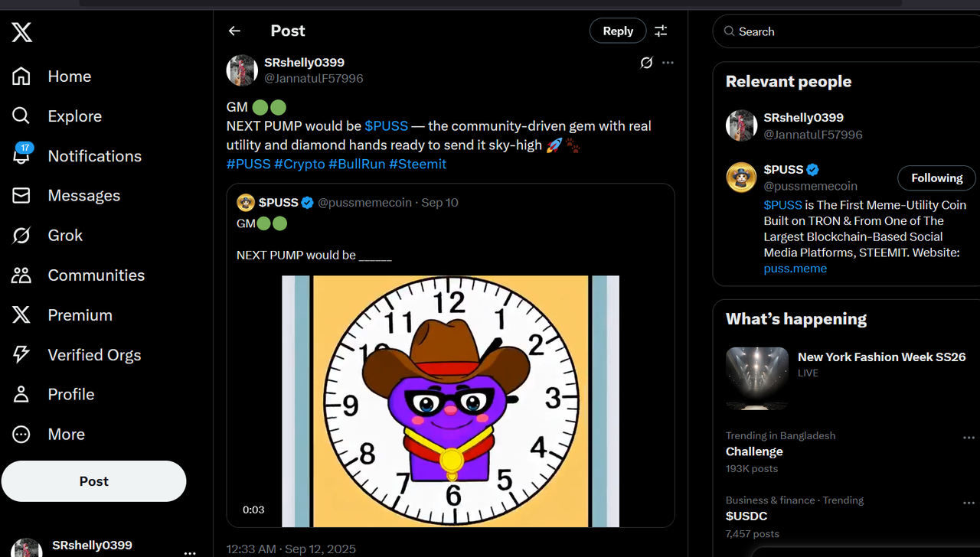
Task: Open the Grok icon beside post author
Action: 646,63
